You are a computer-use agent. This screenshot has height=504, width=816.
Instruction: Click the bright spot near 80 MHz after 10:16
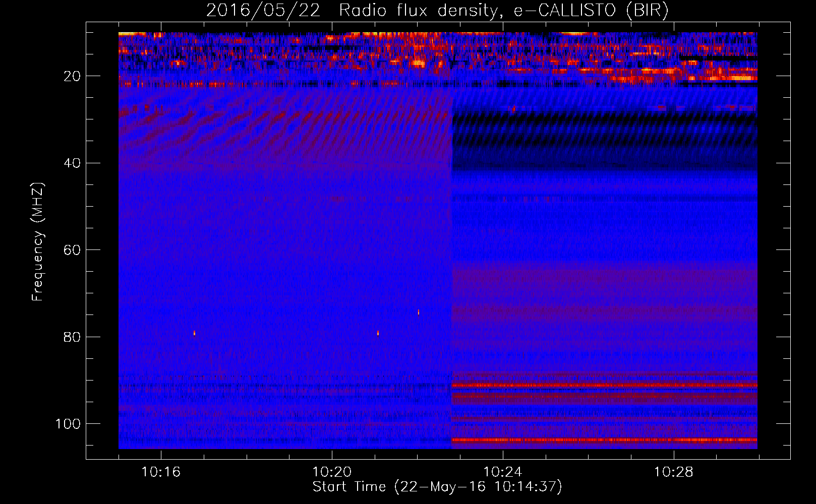(194, 333)
